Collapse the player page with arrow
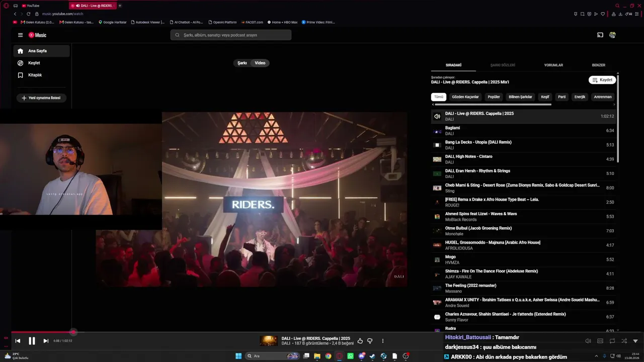The height and width of the screenshot is (362, 644). [635, 341]
